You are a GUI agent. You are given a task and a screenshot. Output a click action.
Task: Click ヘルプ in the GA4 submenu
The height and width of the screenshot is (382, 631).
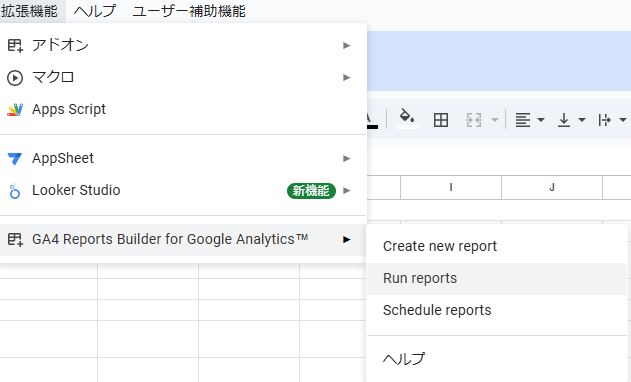[497, 359]
